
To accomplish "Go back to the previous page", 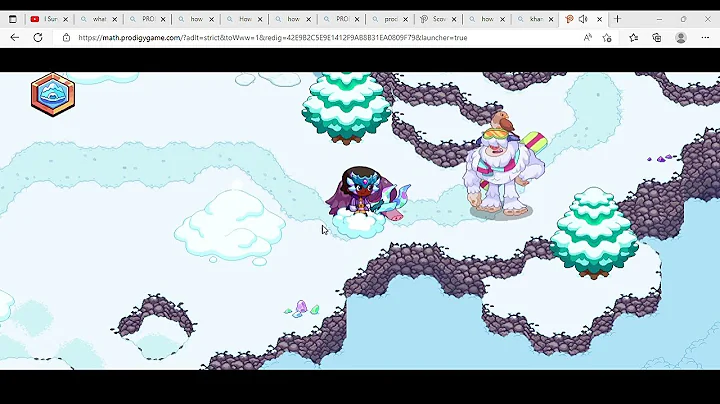I will click(15, 38).
